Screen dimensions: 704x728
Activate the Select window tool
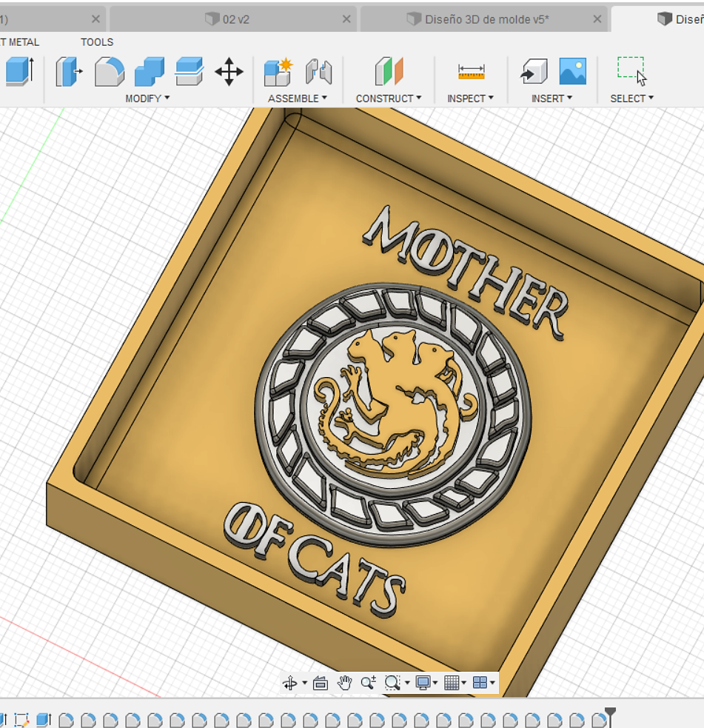[631, 72]
